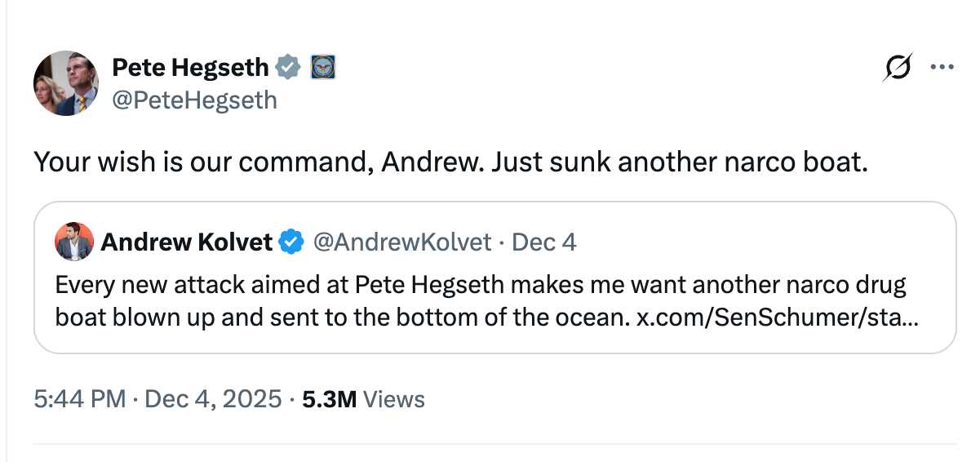980x462 pixels.
Task: Click the Andrew Kolvet display name
Action: coord(186,242)
